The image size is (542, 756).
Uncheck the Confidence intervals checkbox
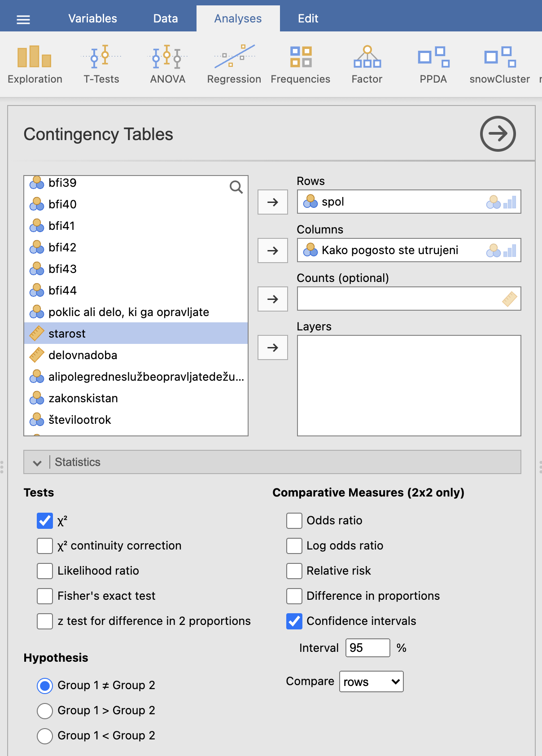click(294, 621)
